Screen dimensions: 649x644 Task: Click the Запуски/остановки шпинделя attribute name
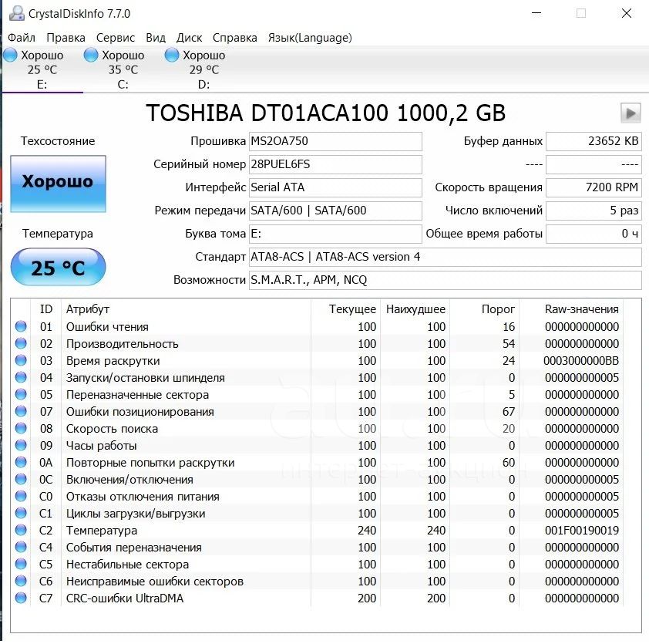click(x=145, y=378)
